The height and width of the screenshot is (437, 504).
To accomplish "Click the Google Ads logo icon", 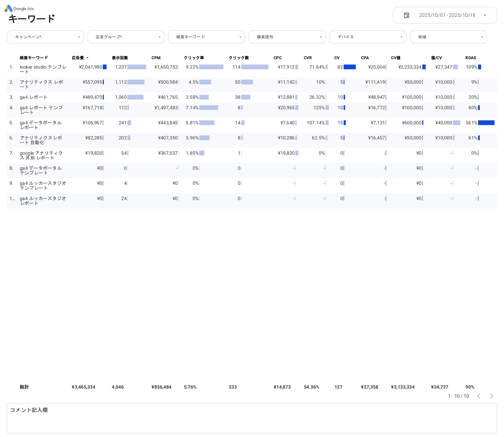I will (x=9, y=9).
